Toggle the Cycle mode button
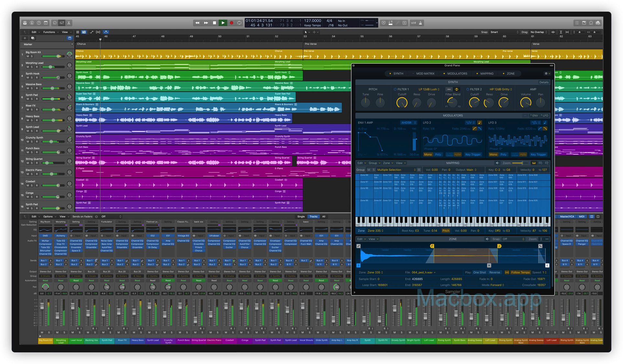This screenshot has height=364, width=623. (239, 23)
